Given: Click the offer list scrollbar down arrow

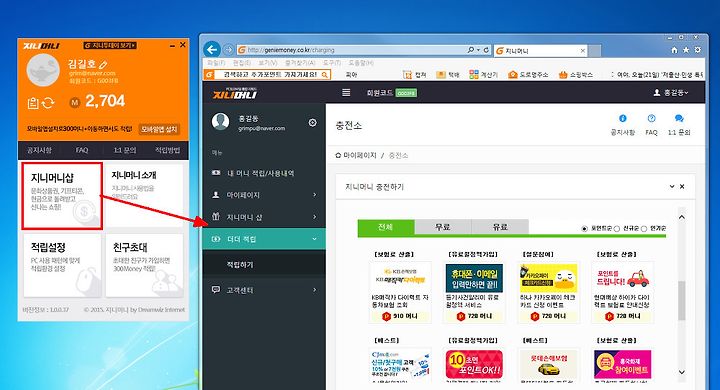Looking at the screenshot, I should (682, 372).
